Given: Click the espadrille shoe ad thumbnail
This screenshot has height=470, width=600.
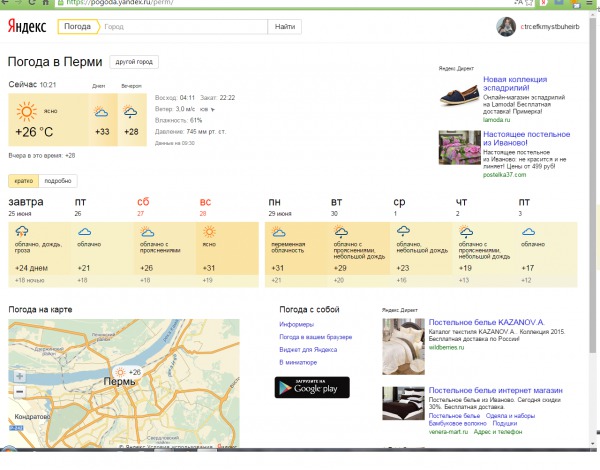Looking at the screenshot, I should (x=459, y=96).
